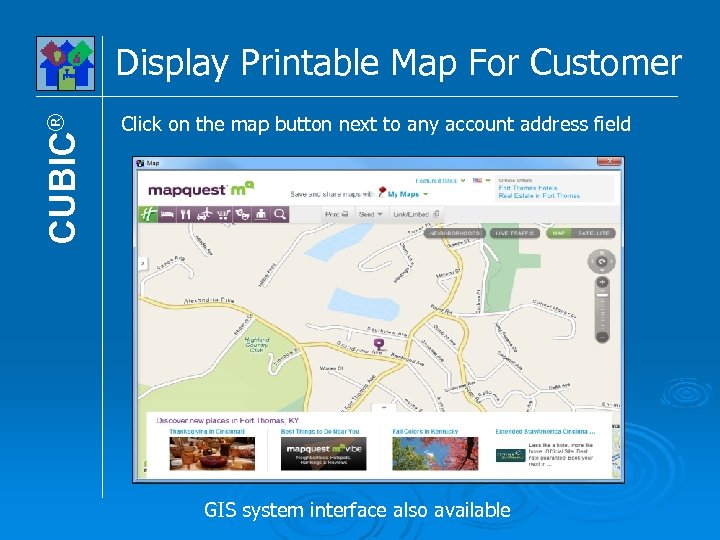Select the shopping cart icon

click(223, 214)
